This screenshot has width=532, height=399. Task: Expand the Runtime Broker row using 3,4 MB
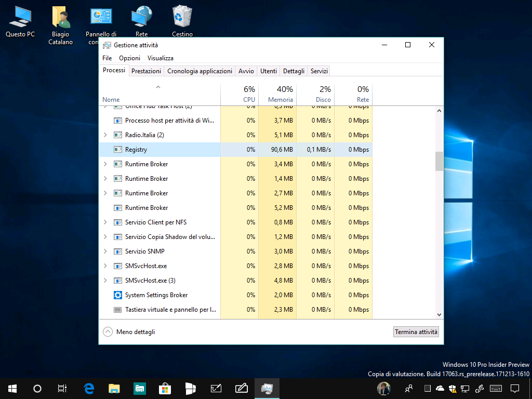[x=105, y=164]
